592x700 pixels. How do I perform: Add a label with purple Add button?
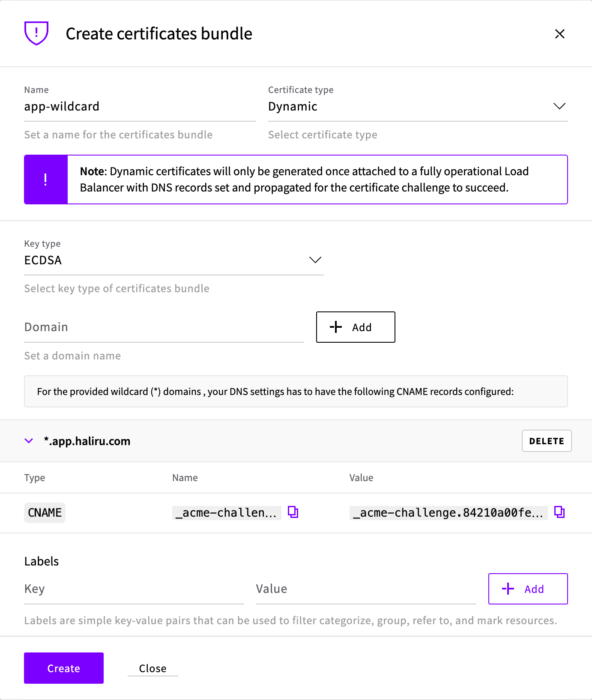[x=528, y=589]
